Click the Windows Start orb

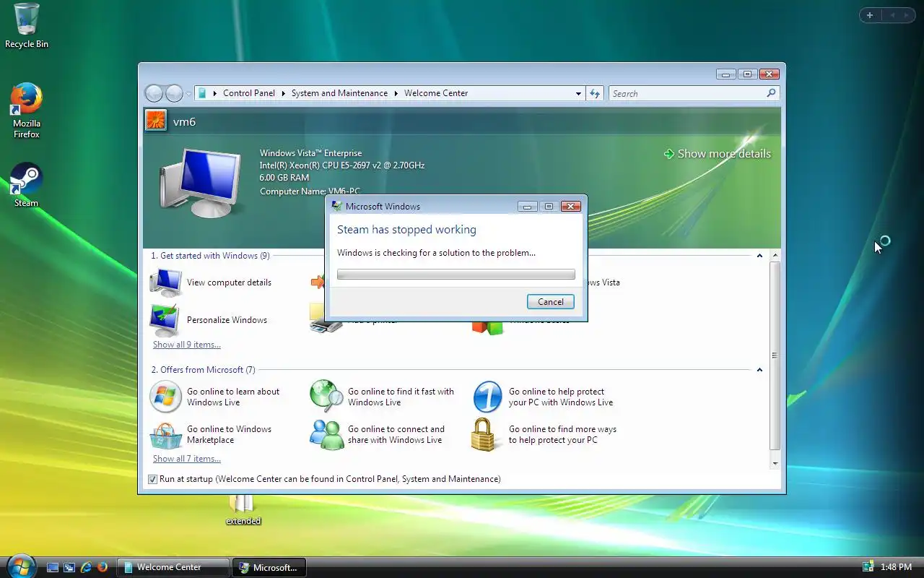pos(20,566)
